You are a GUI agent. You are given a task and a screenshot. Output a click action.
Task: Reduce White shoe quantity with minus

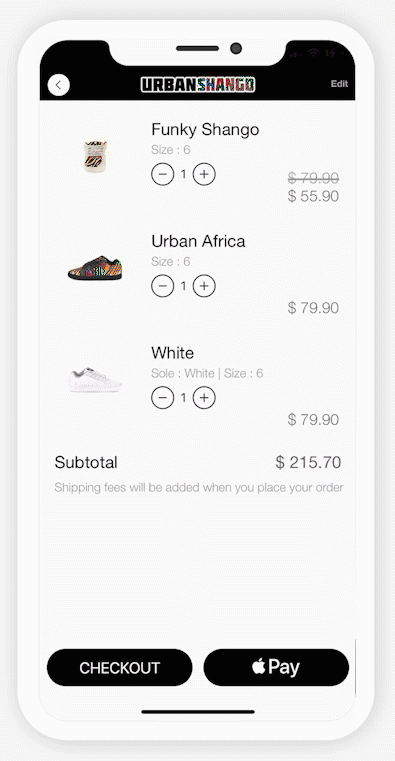[163, 397]
